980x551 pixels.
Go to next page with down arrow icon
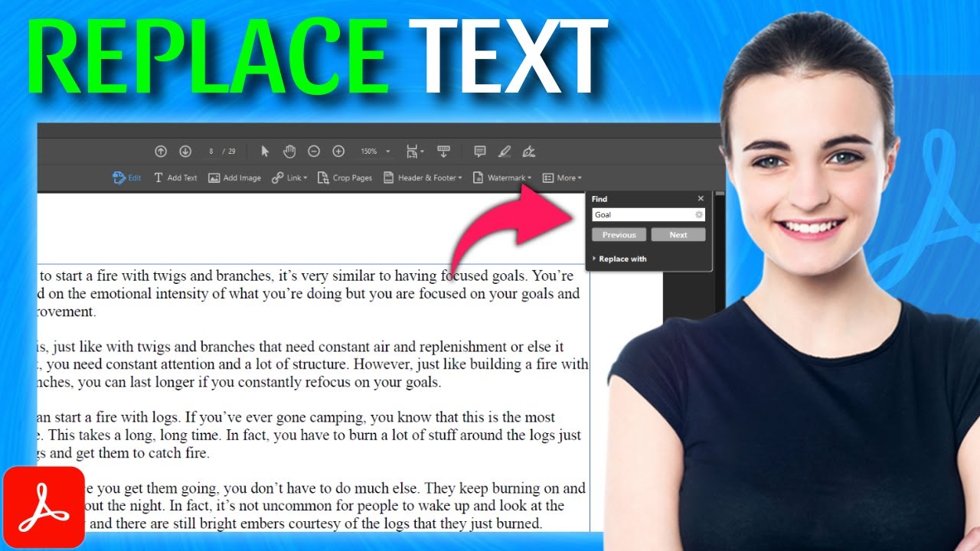185,152
